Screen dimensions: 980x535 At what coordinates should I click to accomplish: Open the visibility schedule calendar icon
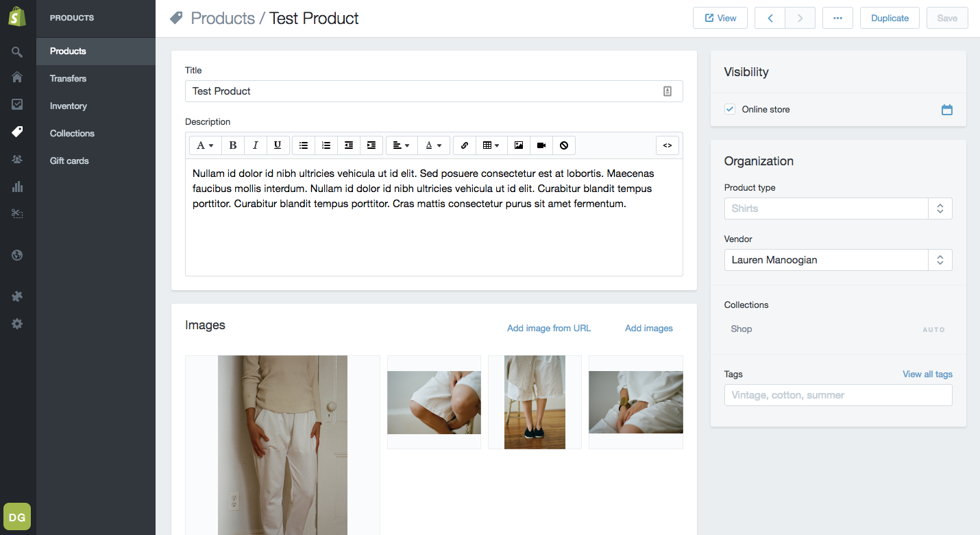pos(946,110)
